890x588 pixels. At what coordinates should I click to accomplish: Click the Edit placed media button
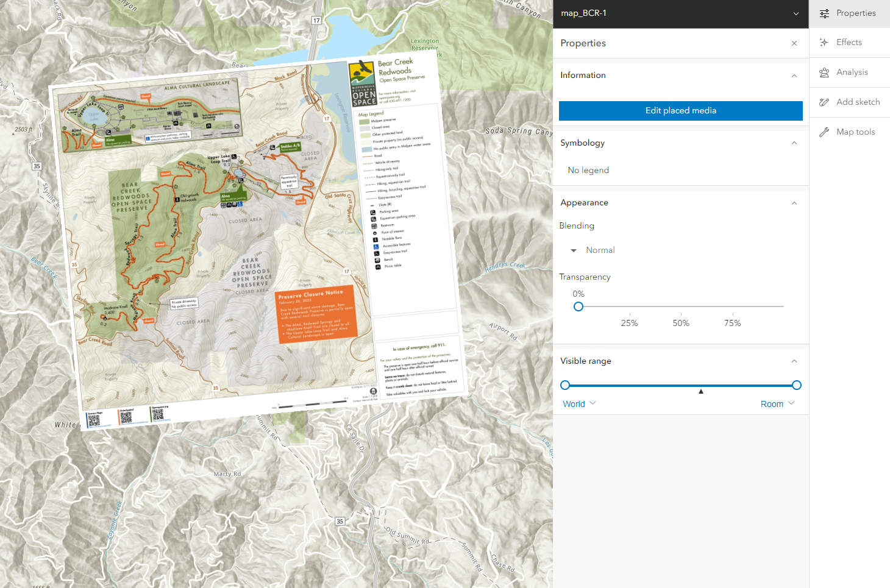point(680,110)
